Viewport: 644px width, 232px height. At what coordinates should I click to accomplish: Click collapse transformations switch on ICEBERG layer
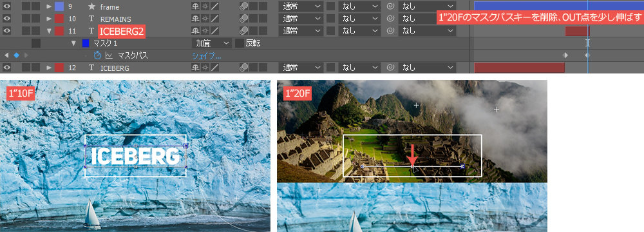pyautogui.click(x=205, y=68)
